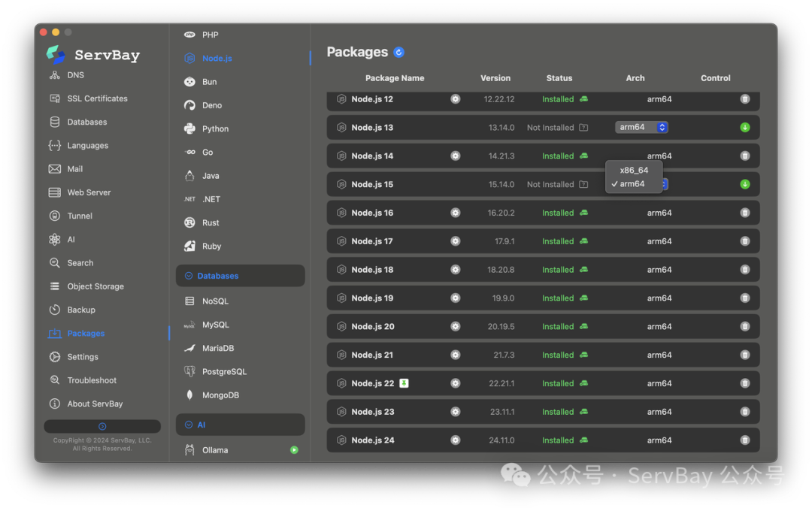Open settings gear for Node.js 24
The image size is (812, 508).
(x=455, y=440)
